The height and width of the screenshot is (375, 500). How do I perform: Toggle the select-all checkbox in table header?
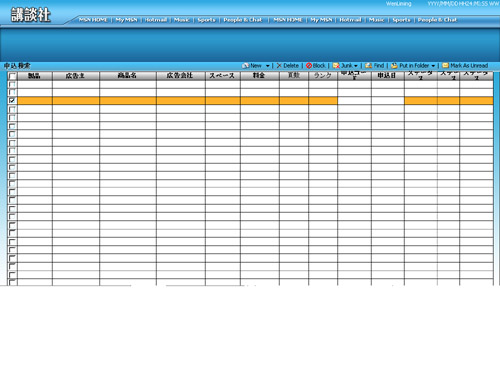tap(12, 76)
